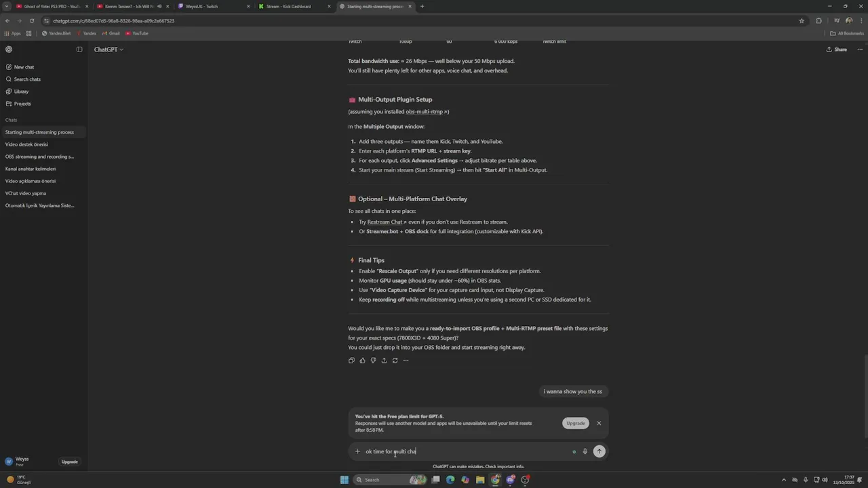Give the response a thumbs up
The width and height of the screenshot is (868, 488).
362,361
